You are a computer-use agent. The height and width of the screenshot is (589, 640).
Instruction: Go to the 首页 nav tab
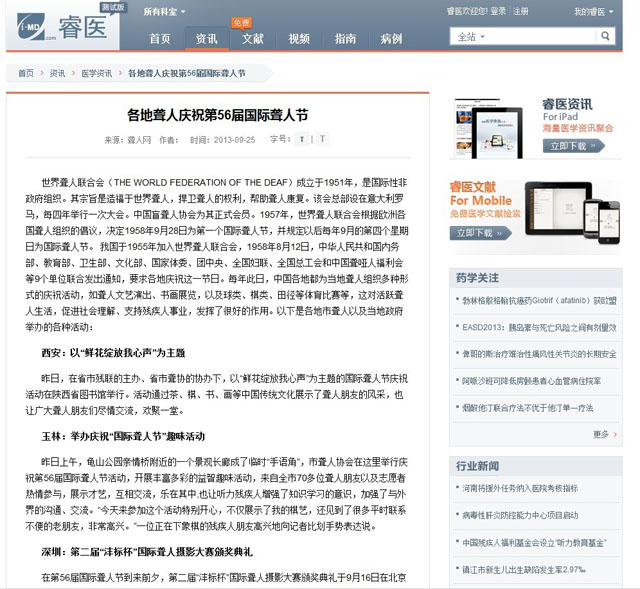click(160, 39)
